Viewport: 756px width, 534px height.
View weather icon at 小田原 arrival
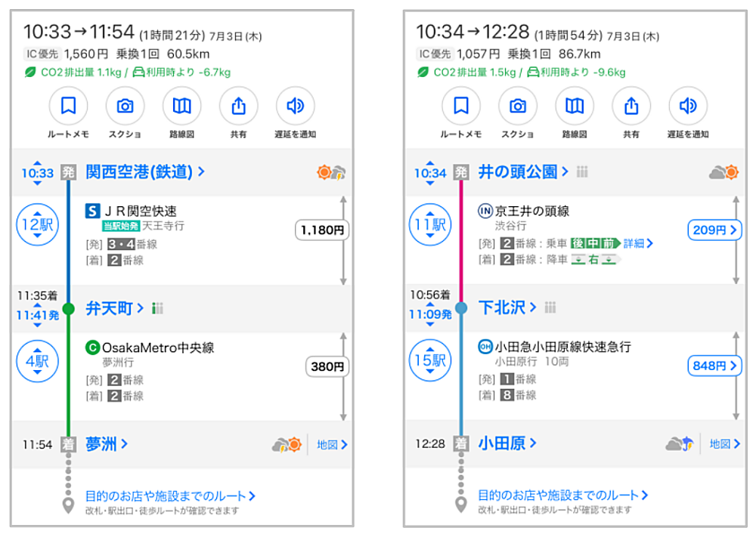click(x=680, y=443)
